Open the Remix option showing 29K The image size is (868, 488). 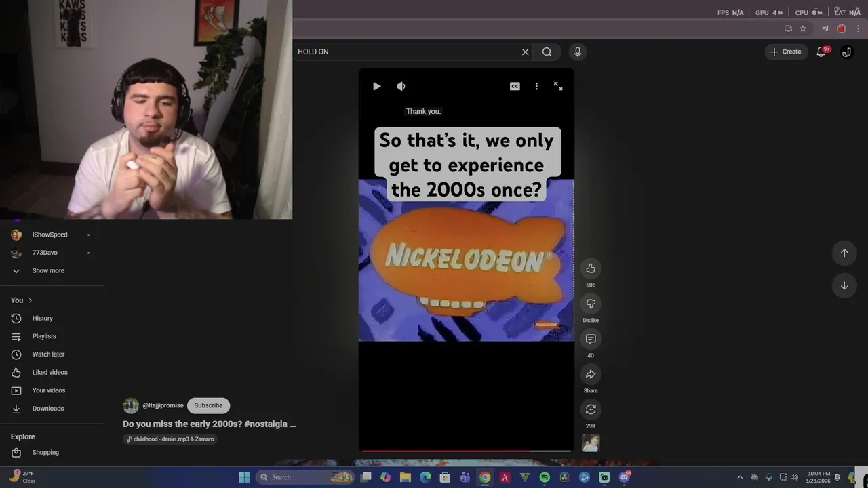pos(591,409)
